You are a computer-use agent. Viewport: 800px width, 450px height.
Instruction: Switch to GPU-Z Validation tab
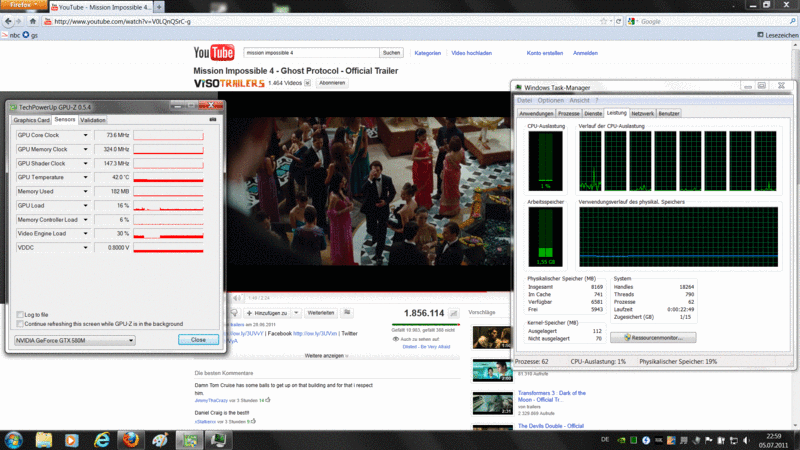[93, 120]
